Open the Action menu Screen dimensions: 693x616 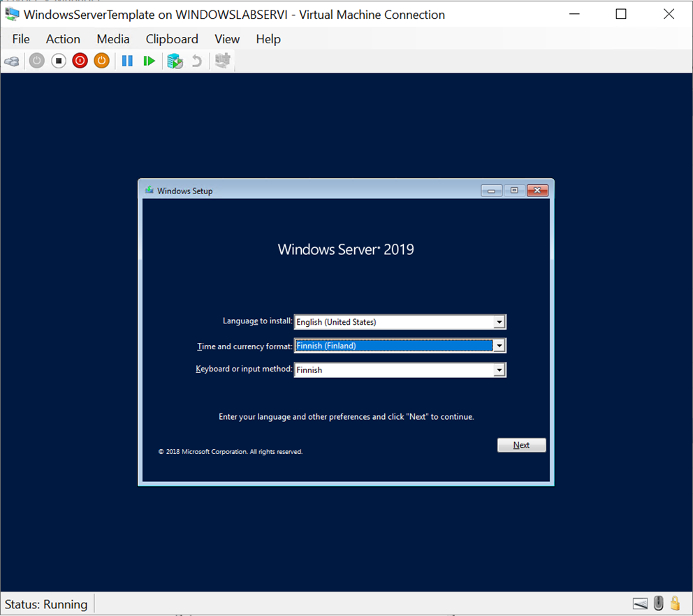pyautogui.click(x=63, y=39)
